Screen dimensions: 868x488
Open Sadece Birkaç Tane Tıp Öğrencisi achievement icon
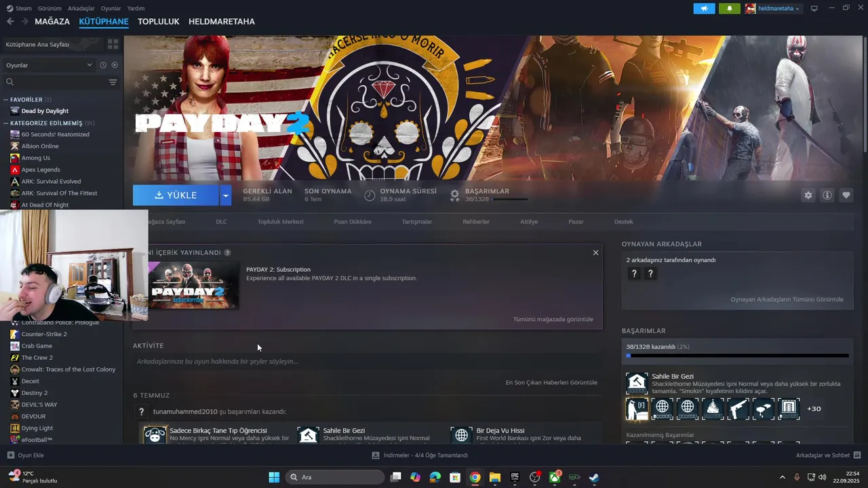coord(155,435)
